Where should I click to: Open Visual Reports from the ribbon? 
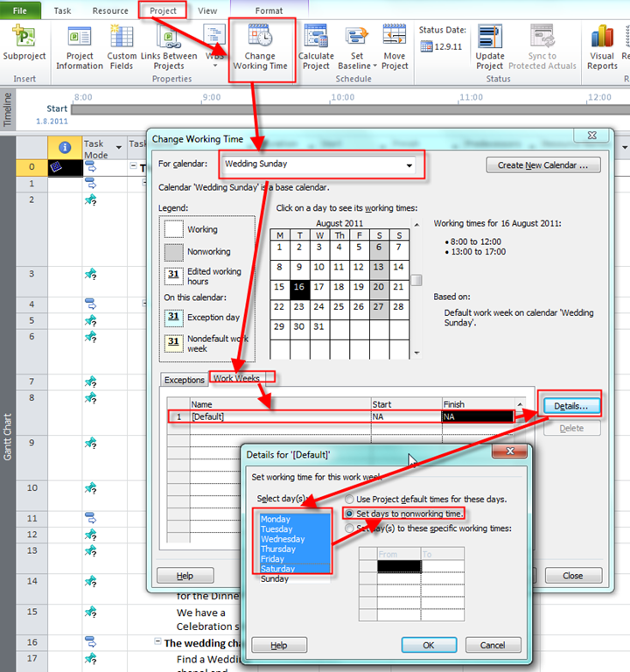602,38
